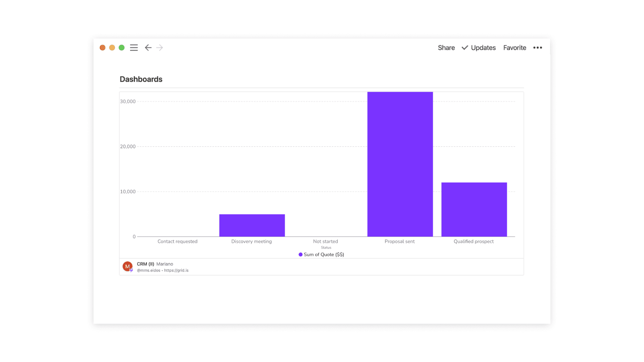The height and width of the screenshot is (362, 644).
Task: Click the green window zoom button
Action: click(122, 48)
